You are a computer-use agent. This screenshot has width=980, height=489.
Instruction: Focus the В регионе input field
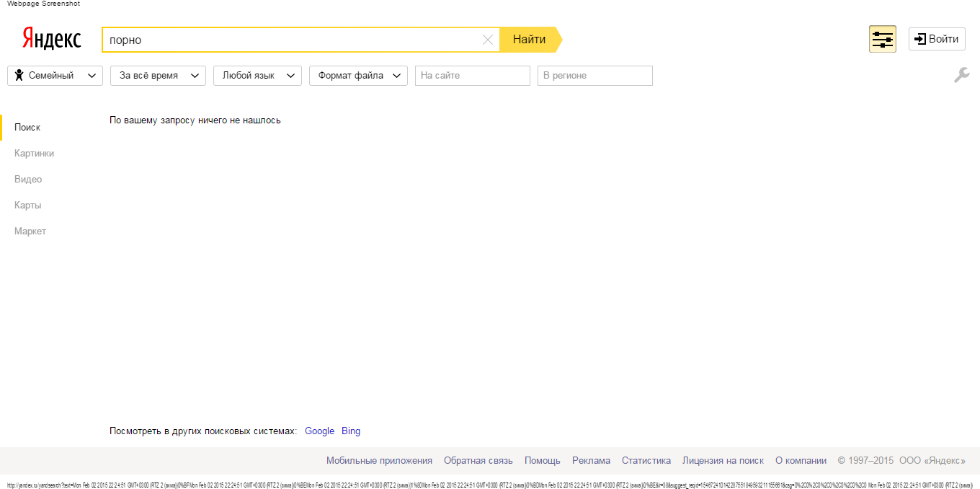[x=594, y=76]
